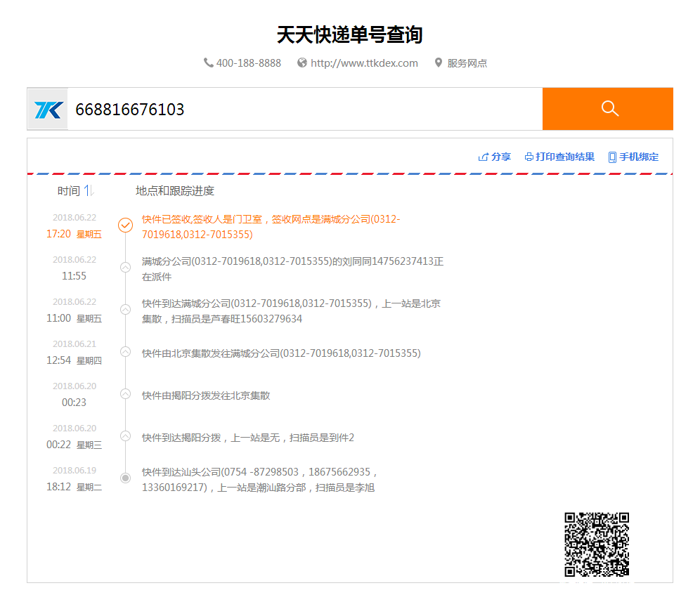Click 快件由北京集散发往满城分公司 text
Image resolution: width=700 pixels, height=595 pixels.
pos(281,353)
